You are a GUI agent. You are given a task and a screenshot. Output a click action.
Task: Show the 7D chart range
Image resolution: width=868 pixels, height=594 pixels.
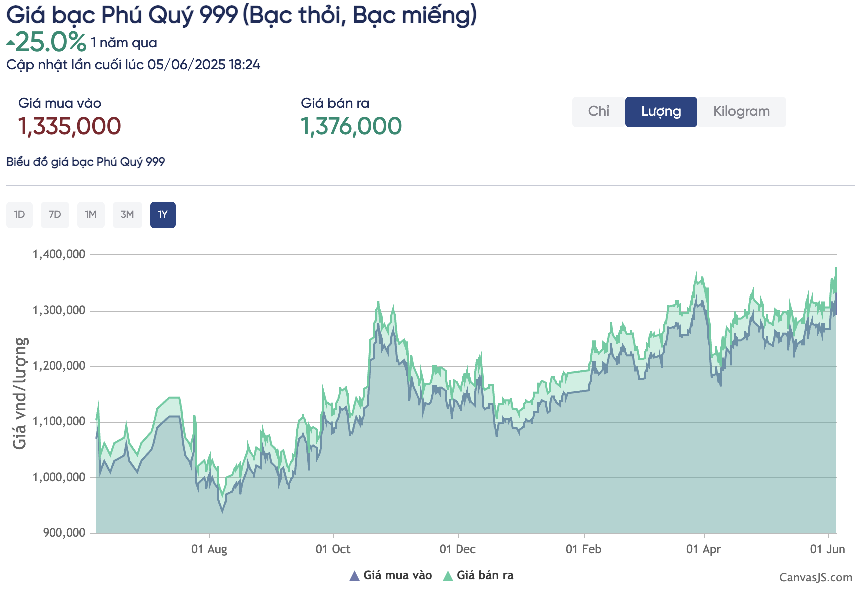[55, 215]
